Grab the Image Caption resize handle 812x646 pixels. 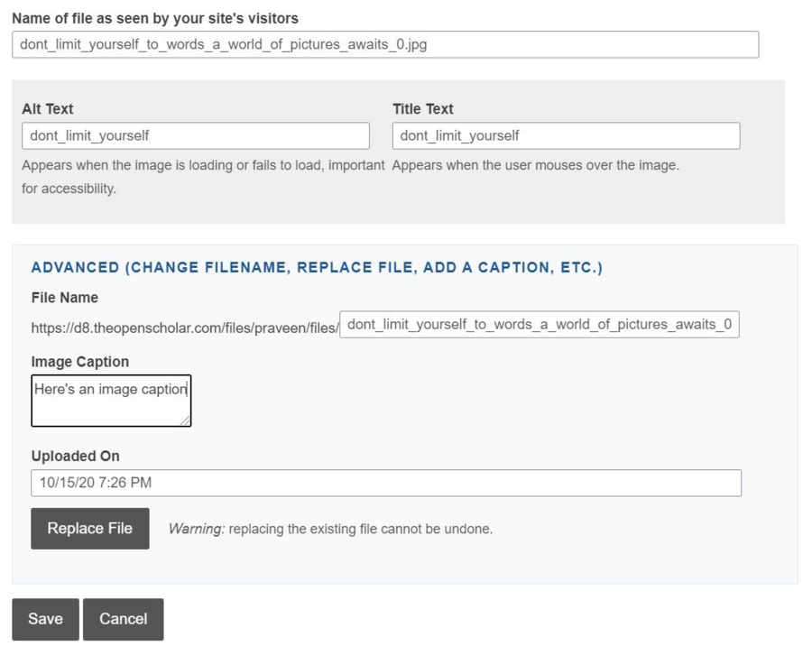tap(185, 420)
